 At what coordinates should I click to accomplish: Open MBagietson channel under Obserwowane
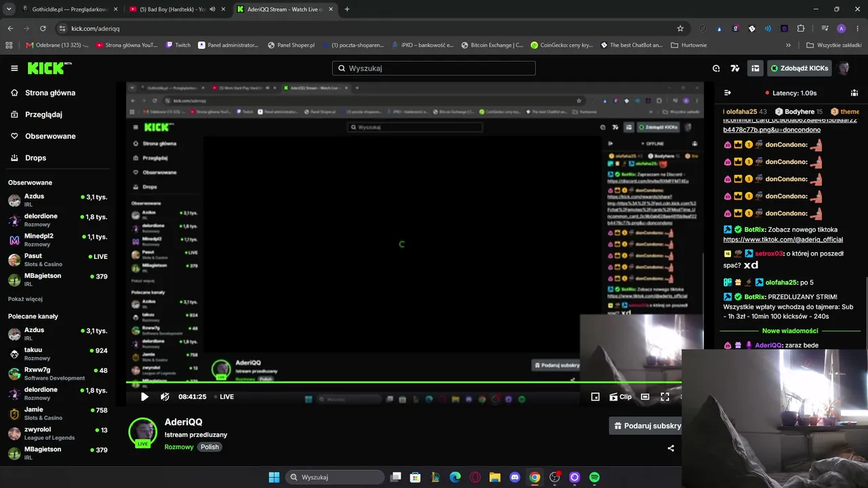click(x=58, y=280)
